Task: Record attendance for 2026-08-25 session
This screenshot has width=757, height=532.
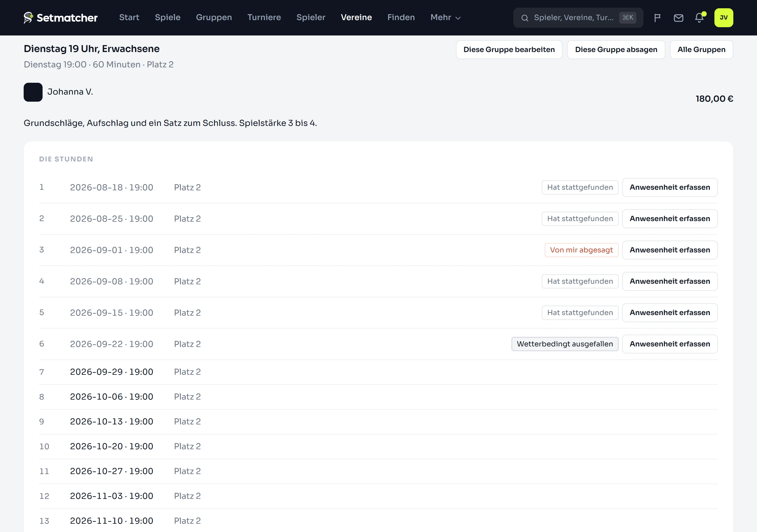Action: pyautogui.click(x=670, y=219)
